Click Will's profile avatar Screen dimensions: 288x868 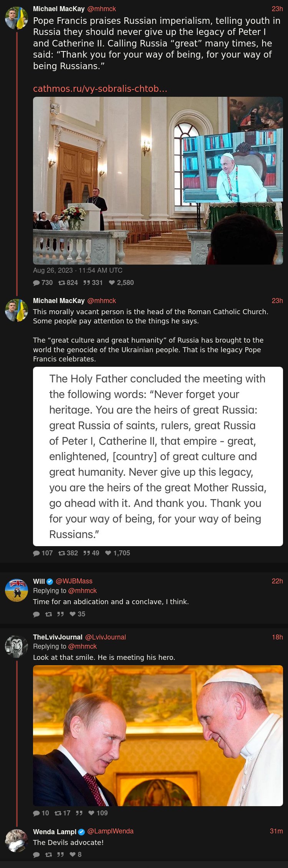point(17,590)
